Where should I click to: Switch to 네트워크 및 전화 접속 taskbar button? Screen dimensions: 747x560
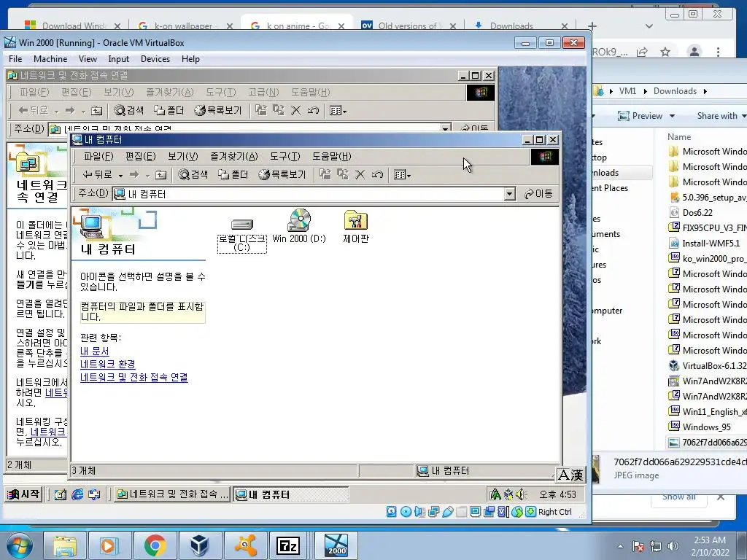[172, 494]
